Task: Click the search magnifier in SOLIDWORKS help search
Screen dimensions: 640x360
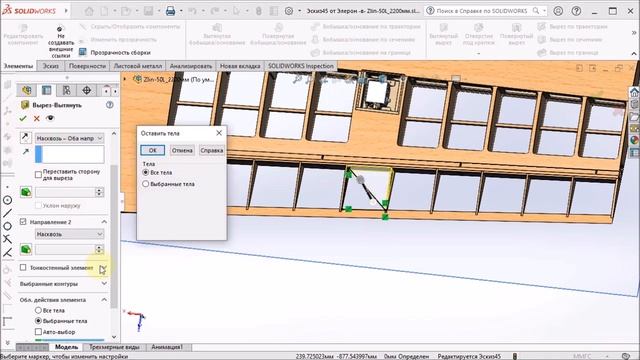Action: 536,11
